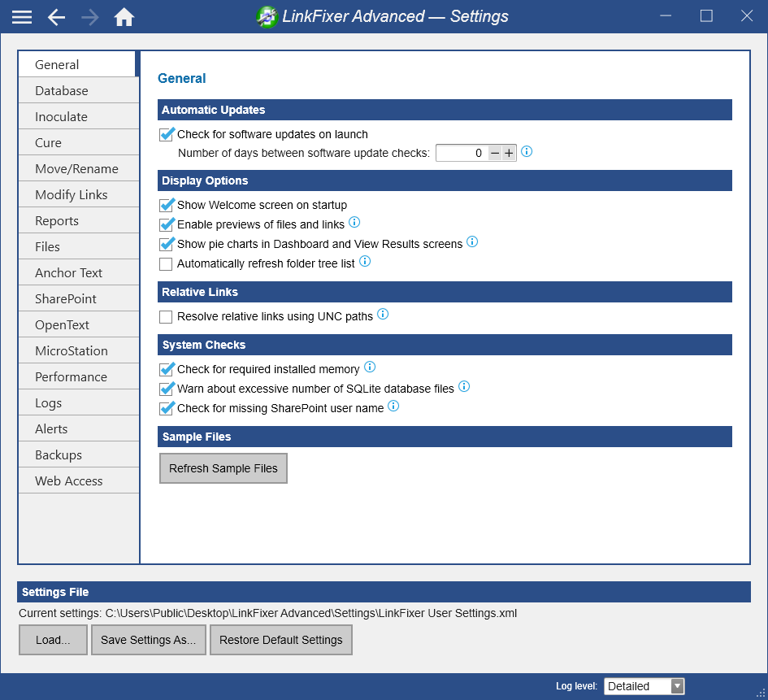Increase days between update checks
This screenshot has height=700, width=768.
509,154
